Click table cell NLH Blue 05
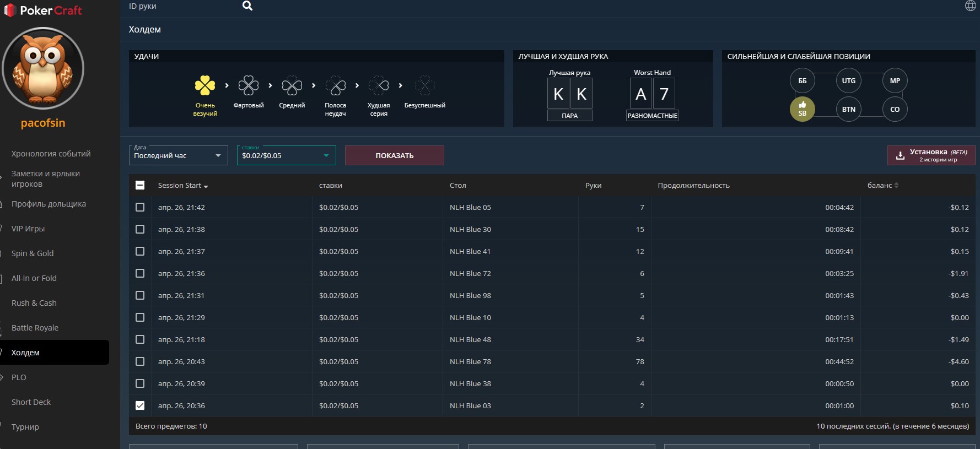The width and height of the screenshot is (980, 449). point(470,207)
